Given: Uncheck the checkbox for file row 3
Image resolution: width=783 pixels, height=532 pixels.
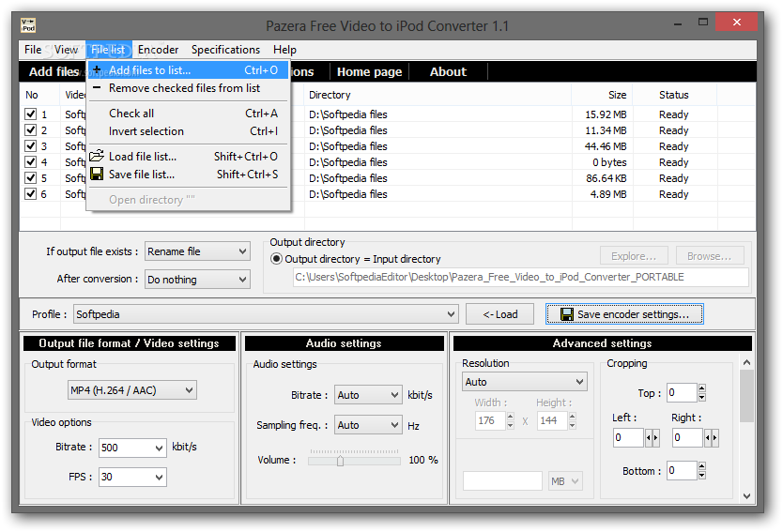Looking at the screenshot, I should [x=30, y=145].
